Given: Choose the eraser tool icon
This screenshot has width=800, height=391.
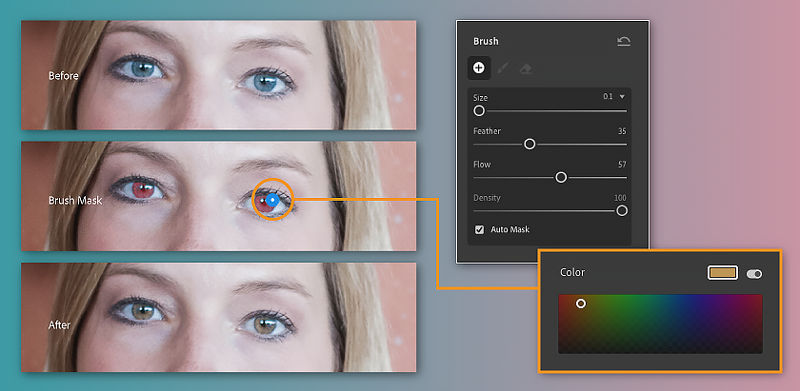Looking at the screenshot, I should 526,68.
